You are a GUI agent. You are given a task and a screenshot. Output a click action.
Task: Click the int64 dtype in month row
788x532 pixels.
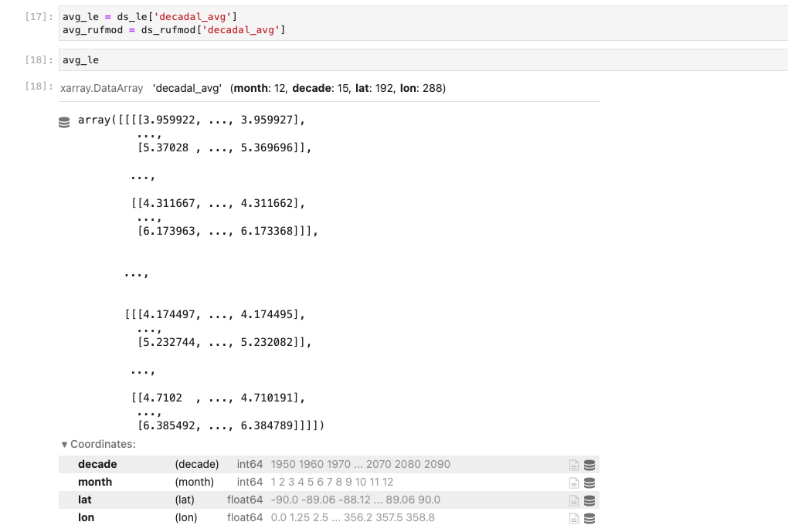(250, 482)
